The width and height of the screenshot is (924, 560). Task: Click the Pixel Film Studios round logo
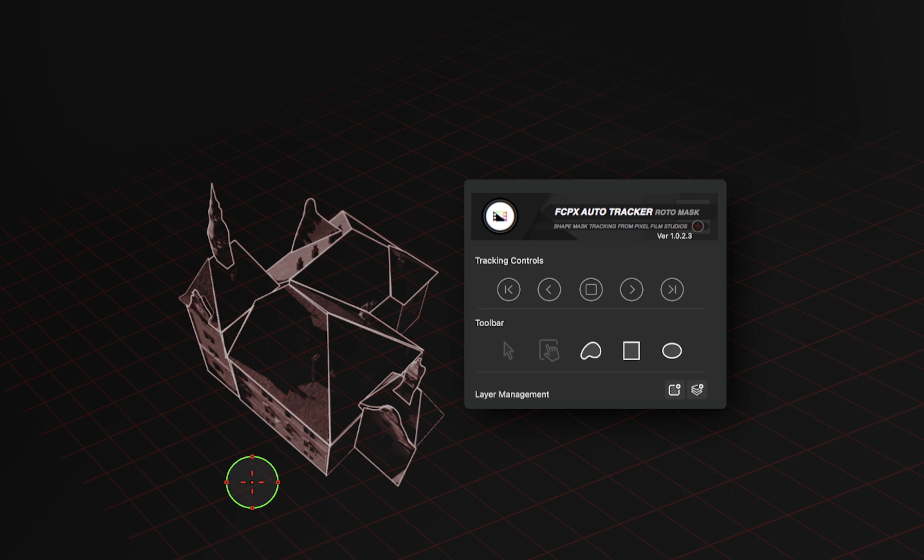click(500, 216)
